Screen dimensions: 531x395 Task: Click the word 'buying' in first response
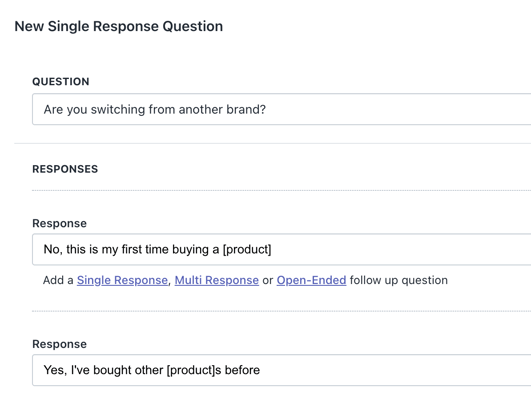click(x=190, y=250)
